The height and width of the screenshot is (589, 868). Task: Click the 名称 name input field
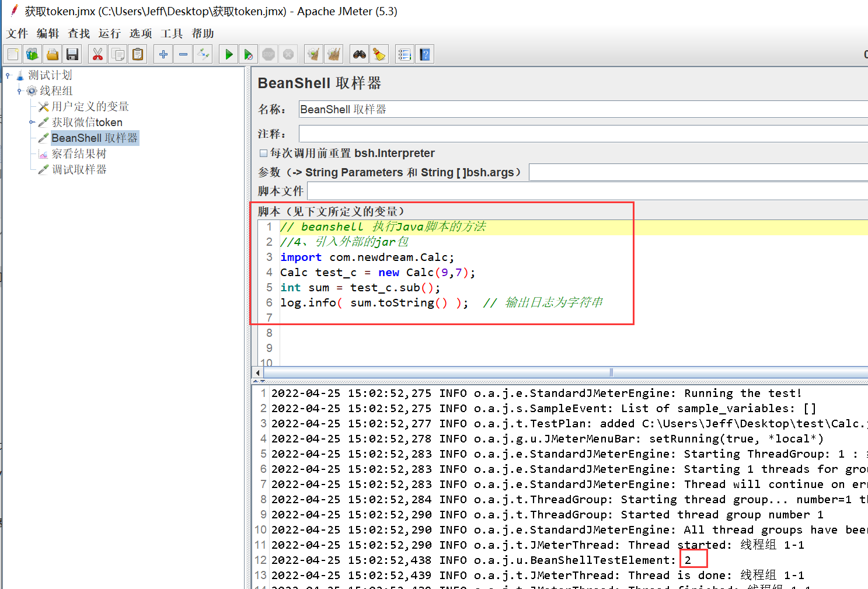point(583,109)
